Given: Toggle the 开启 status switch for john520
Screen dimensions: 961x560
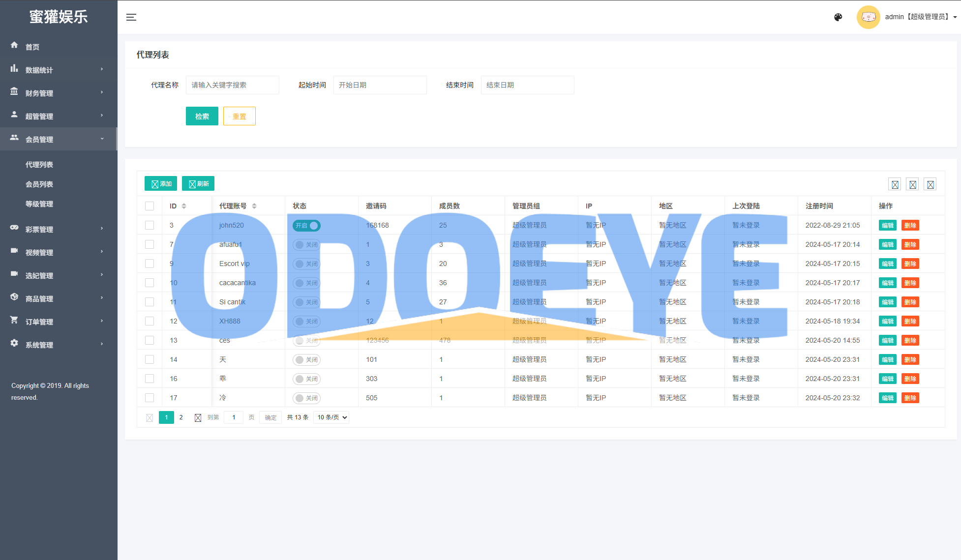Looking at the screenshot, I should tap(306, 226).
